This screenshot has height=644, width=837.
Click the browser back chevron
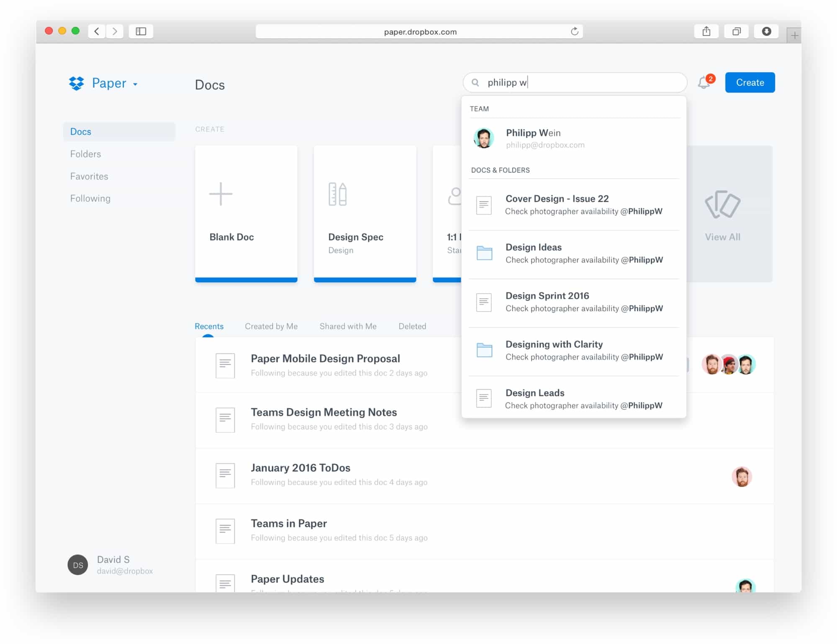pos(97,31)
